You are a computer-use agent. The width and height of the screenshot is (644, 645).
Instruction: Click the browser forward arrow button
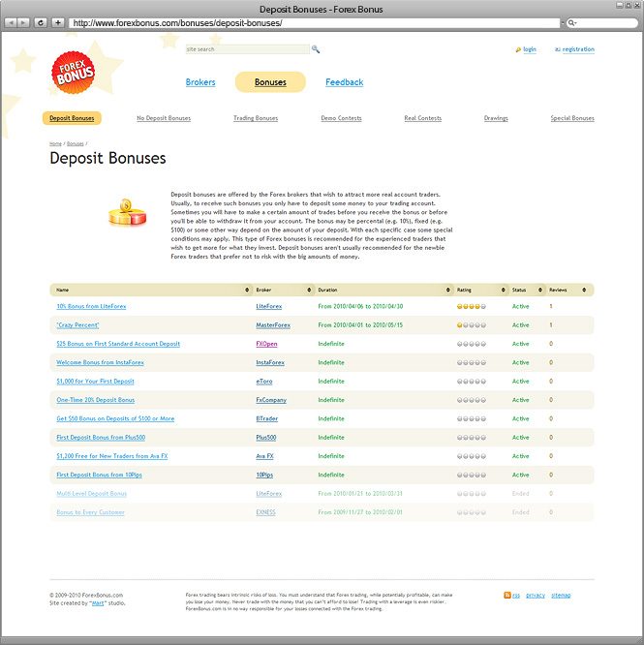(23, 22)
